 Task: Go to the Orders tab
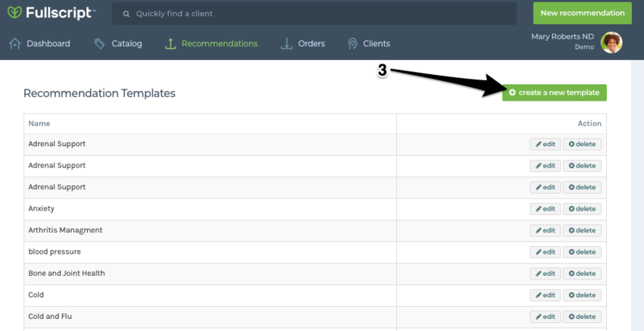pos(311,44)
